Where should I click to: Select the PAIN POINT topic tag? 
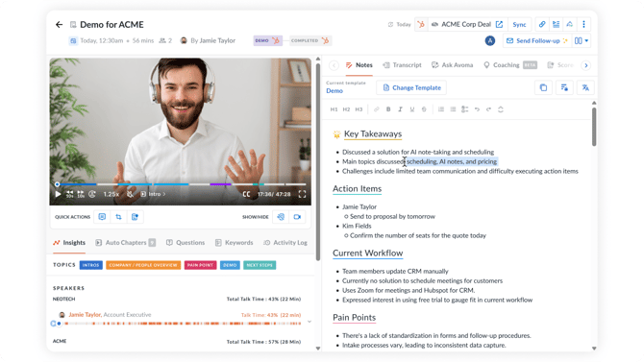point(200,265)
